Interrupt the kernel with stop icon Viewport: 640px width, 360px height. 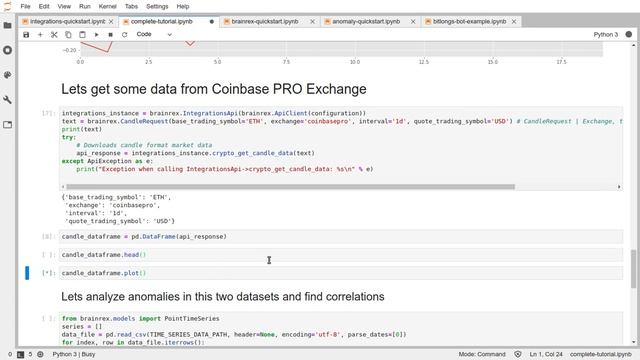110,35
